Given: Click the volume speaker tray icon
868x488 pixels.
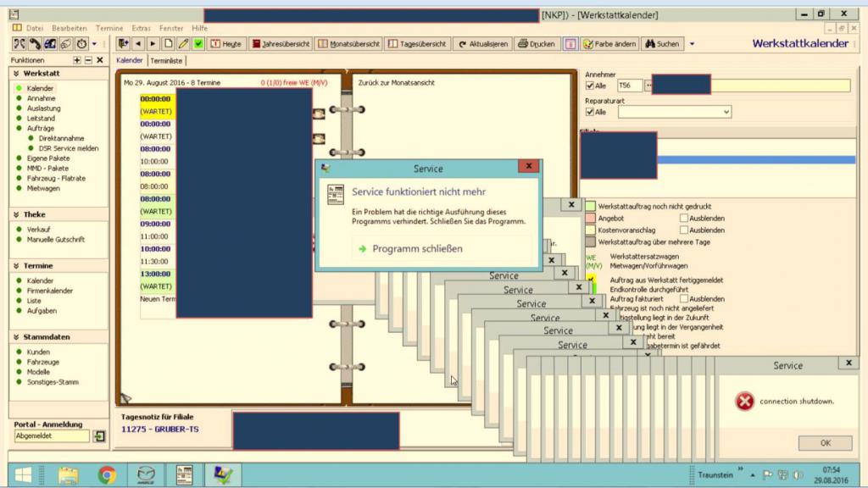Looking at the screenshot, I should tap(798, 474).
